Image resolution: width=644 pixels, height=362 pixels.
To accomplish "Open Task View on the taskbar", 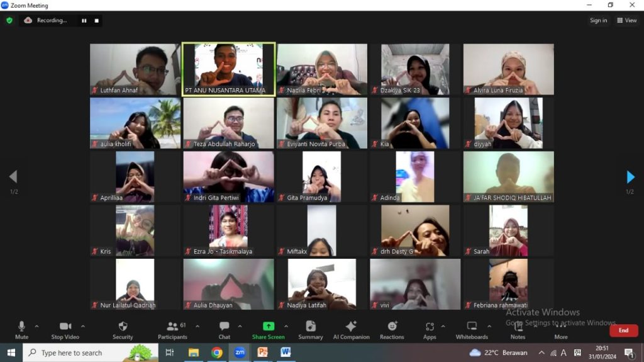I will click(x=169, y=353).
